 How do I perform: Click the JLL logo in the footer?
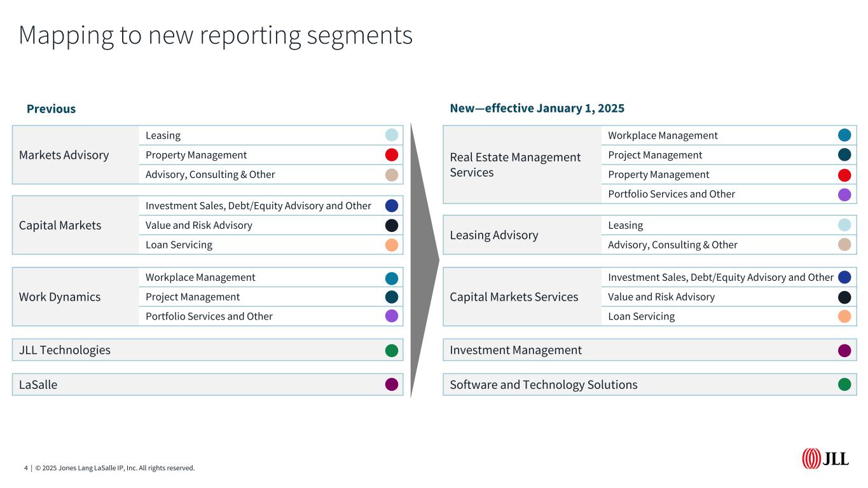pos(825,458)
